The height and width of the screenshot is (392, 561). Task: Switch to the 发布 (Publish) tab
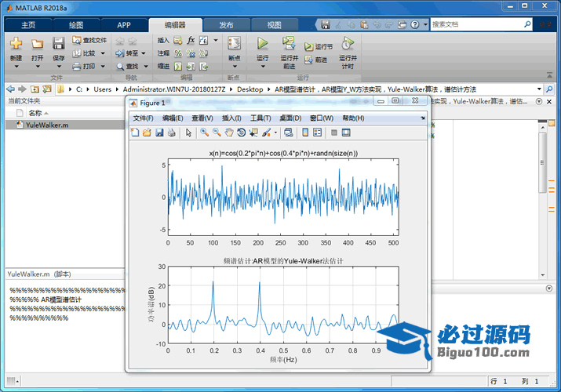click(x=226, y=25)
